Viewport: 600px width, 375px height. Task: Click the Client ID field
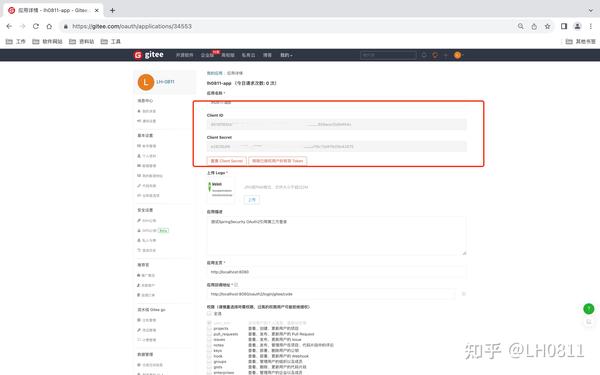click(x=337, y=124)
